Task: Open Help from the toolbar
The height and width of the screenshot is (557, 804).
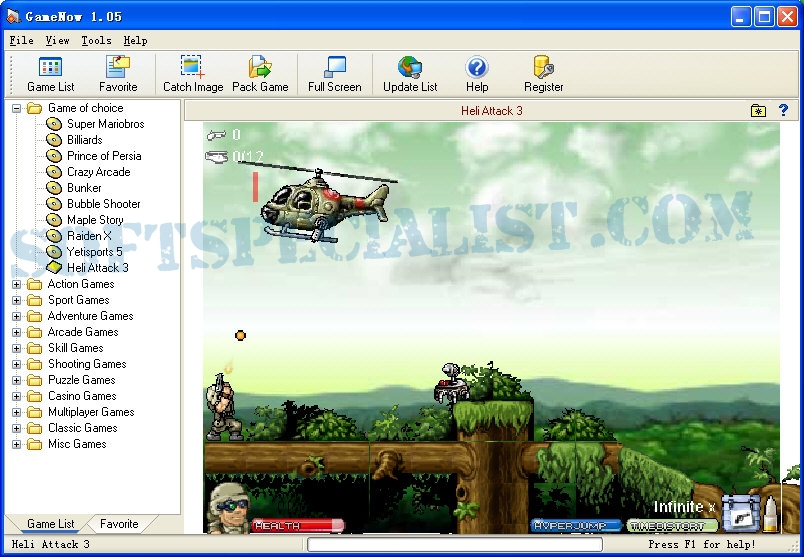Action: click(x=477, y=68)
